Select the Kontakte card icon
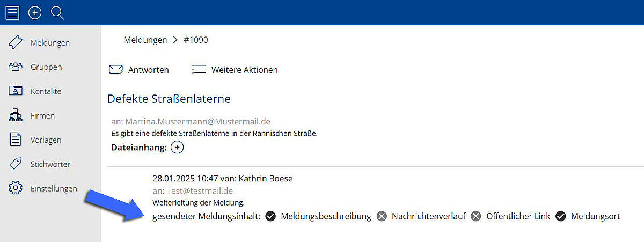The image size is (644, 242). [x=16, y=91]
